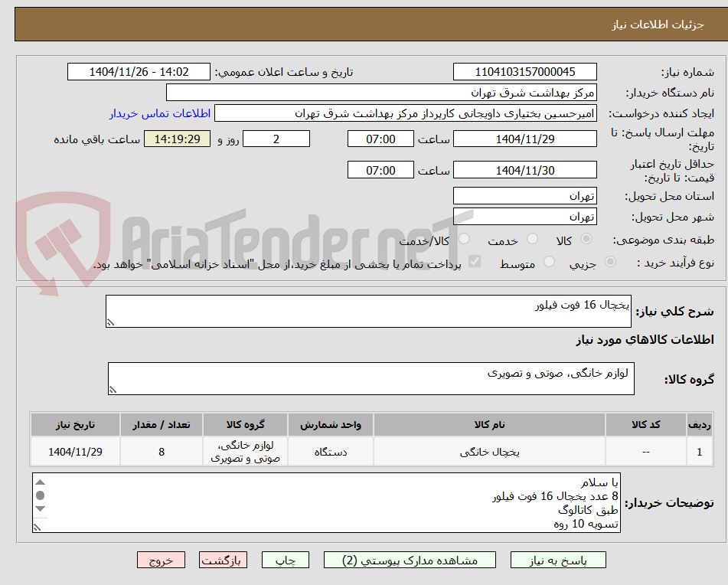Click the بازگشت back button

(x=223, y=560)
